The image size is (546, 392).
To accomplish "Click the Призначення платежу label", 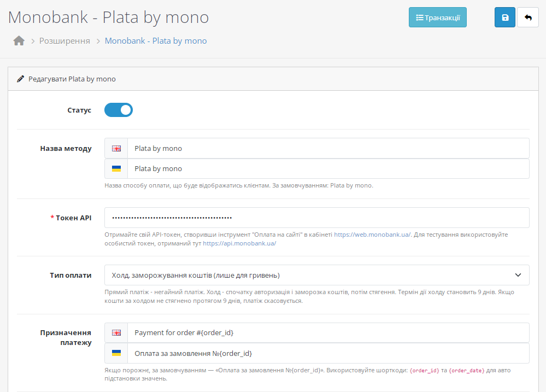I will click(x=66, y=337).
